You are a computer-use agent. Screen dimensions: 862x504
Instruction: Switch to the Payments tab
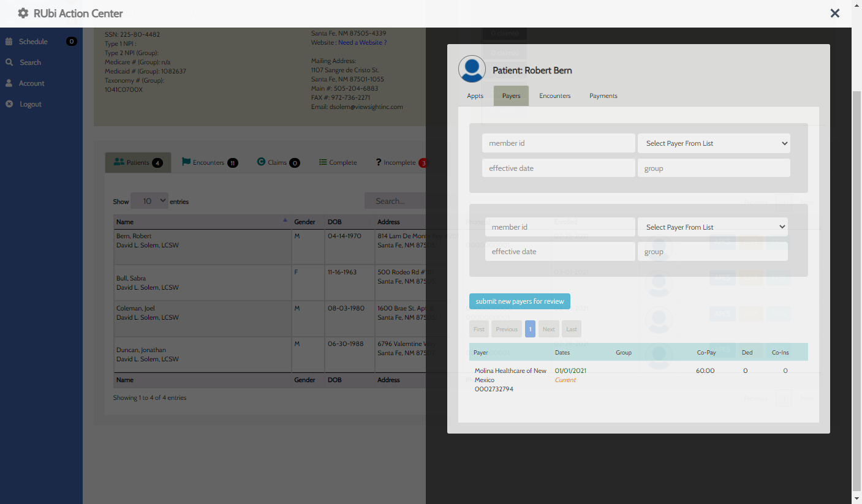pyautogui.click(x=603, y=96)
